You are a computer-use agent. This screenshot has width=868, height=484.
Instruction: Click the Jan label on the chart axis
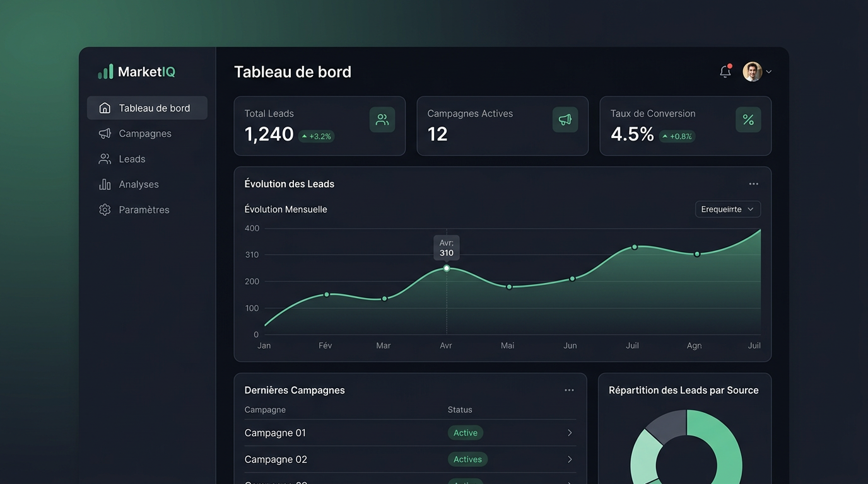pyautogui.click(x=264, y=345)
